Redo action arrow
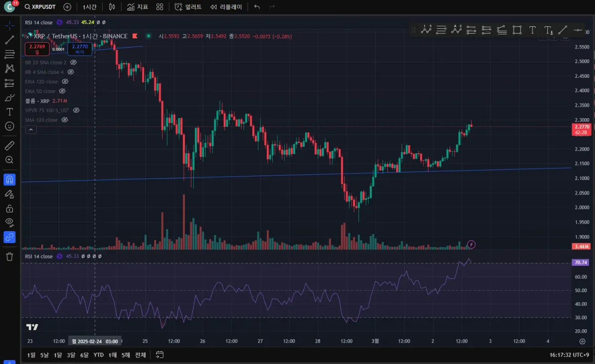The image size is (595, 364). click(x=272, y=7)
